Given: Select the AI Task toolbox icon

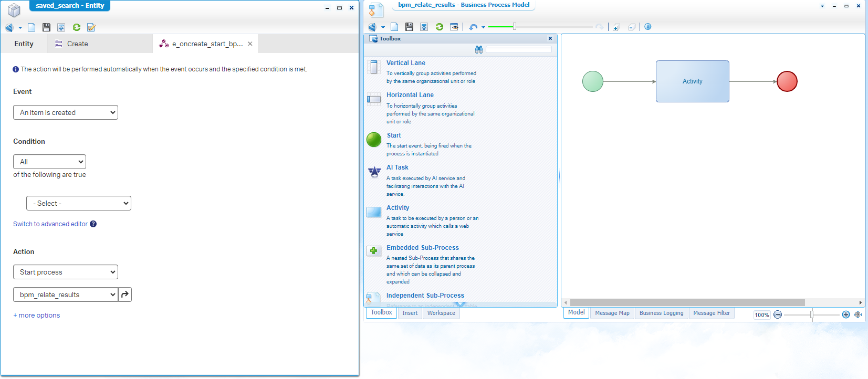Looking at the screenshot, I should 374,172.
